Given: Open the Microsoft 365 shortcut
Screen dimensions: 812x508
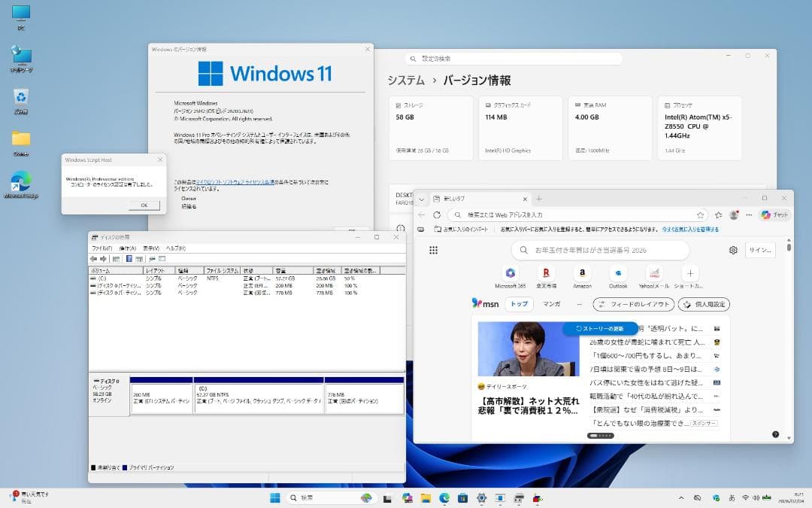Looking at the screenshot, I should [510, 274].
